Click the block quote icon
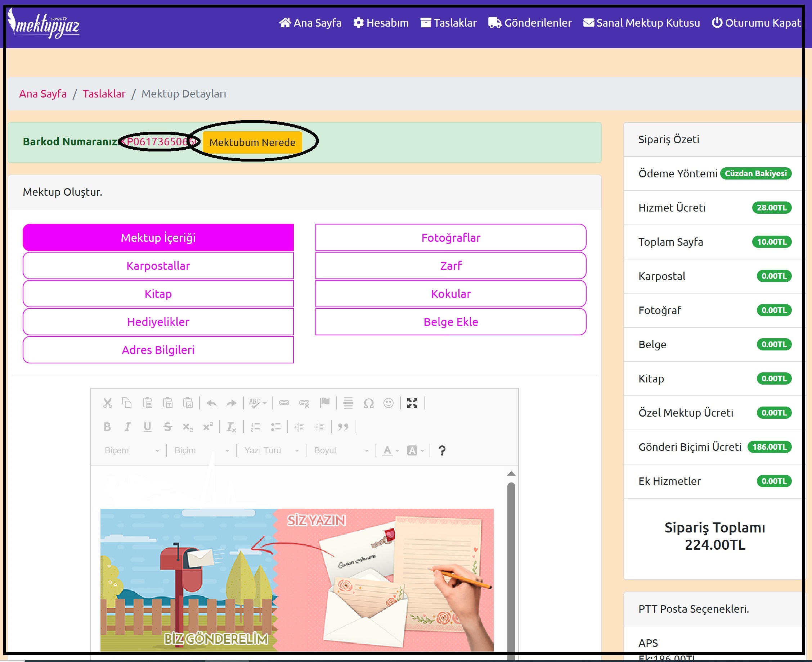 coord(343,427)
